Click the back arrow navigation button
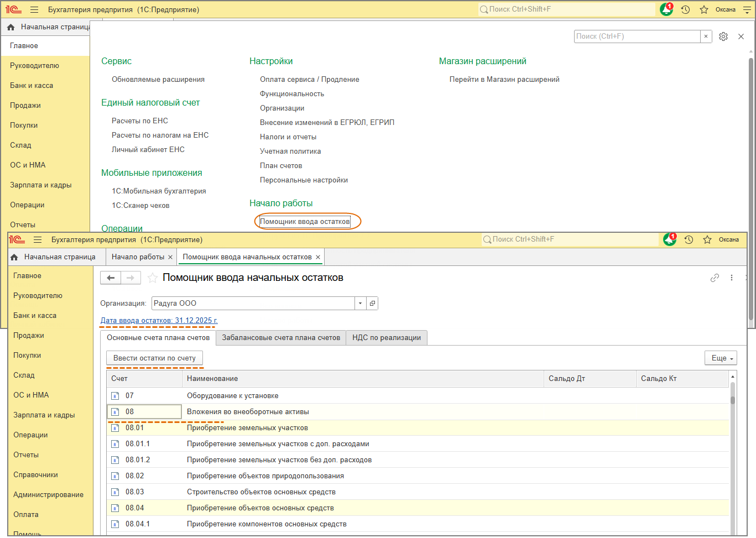 point(111,278)
